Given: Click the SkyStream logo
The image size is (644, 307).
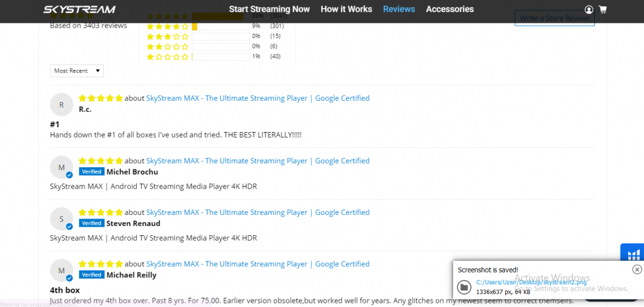Looking at the screenshot, I should (x=80, y=9).
